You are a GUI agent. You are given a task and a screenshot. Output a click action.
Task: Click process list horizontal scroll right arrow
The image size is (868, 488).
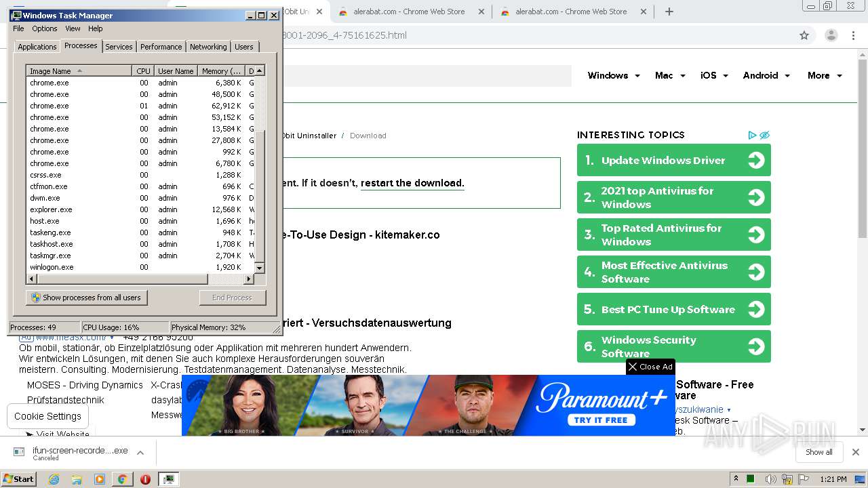(249, 279)
